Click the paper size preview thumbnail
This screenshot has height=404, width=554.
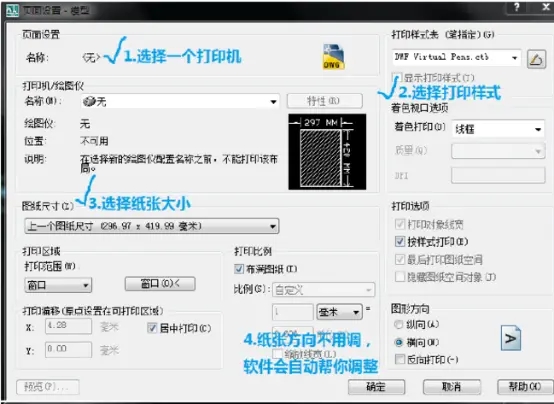[x=327, y=152]
